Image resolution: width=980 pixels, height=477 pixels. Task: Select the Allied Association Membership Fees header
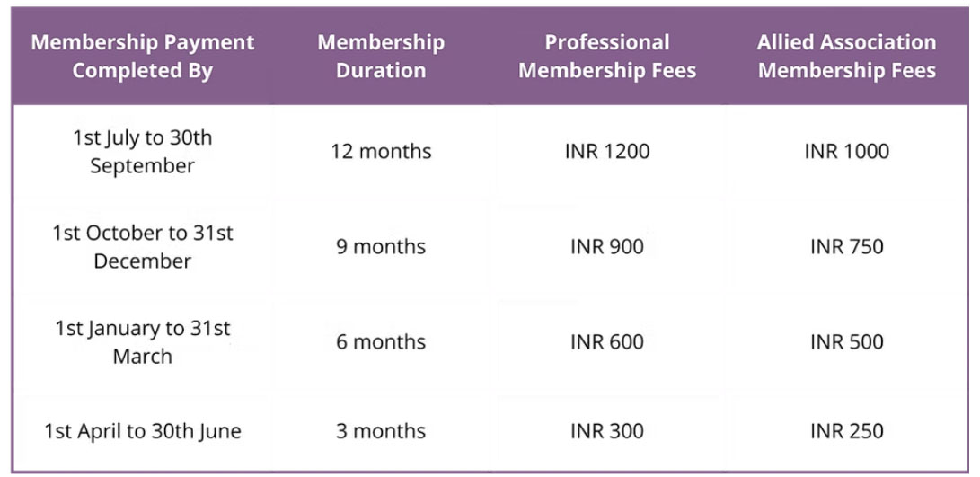847,57
